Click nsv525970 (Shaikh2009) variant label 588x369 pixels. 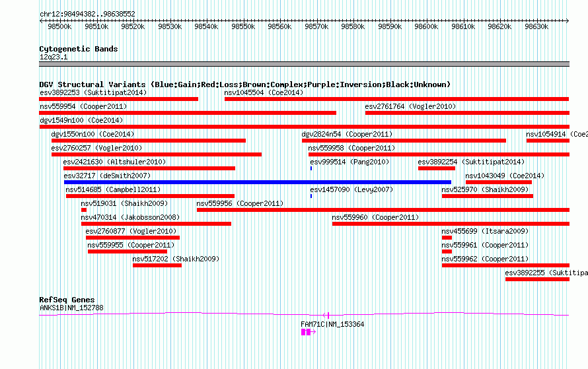(x=485, y=189)
